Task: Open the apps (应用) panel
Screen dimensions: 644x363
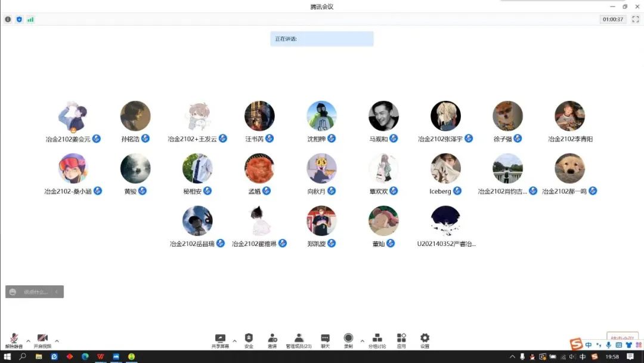Action: pos(401,341)
